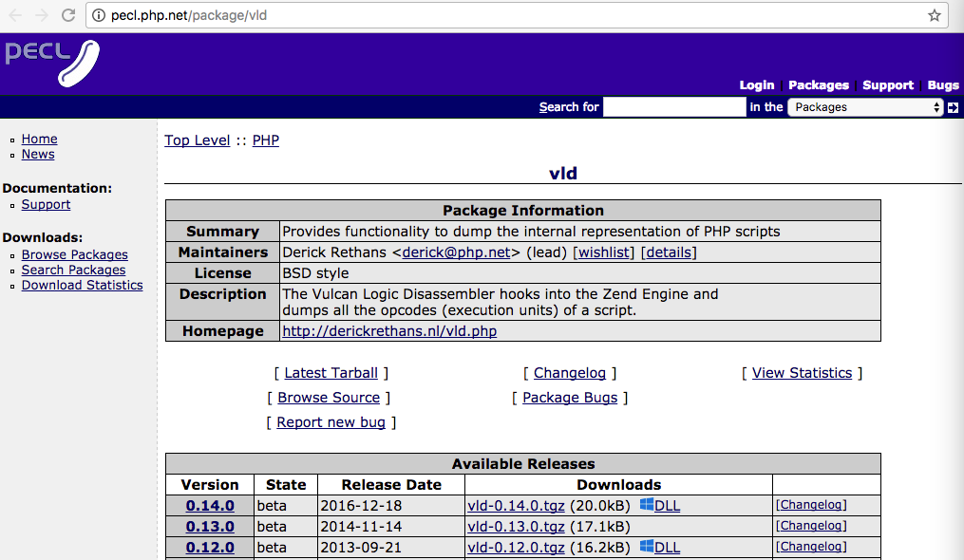This screenshot has height=560, width=964.
Task: Open version 0.14.0 release page
Action: point(210,506)
